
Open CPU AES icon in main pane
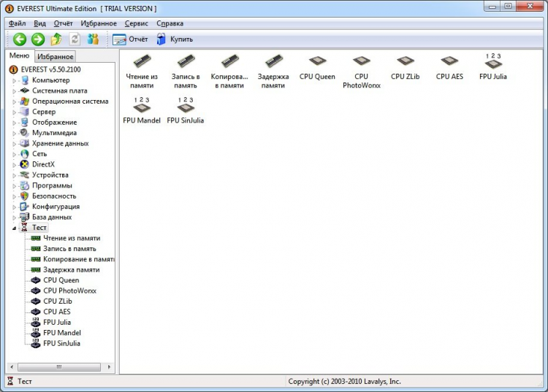(449, 67)
